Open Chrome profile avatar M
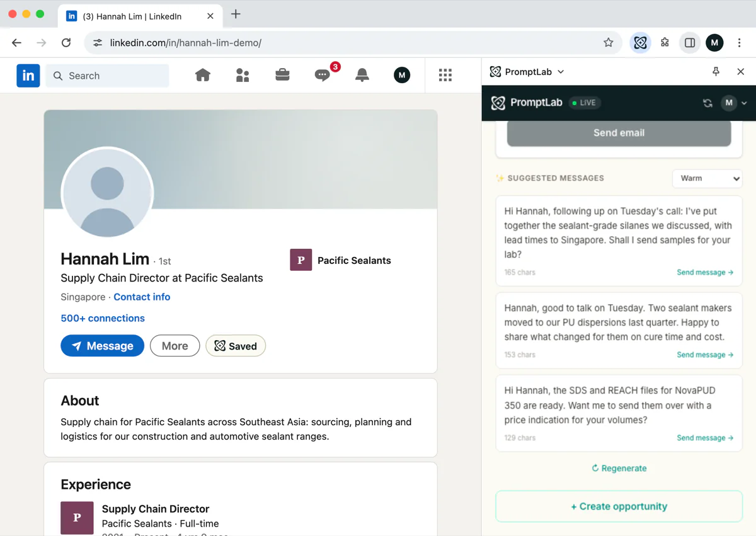This screenshot has height=536, width=756. [714, 43]
